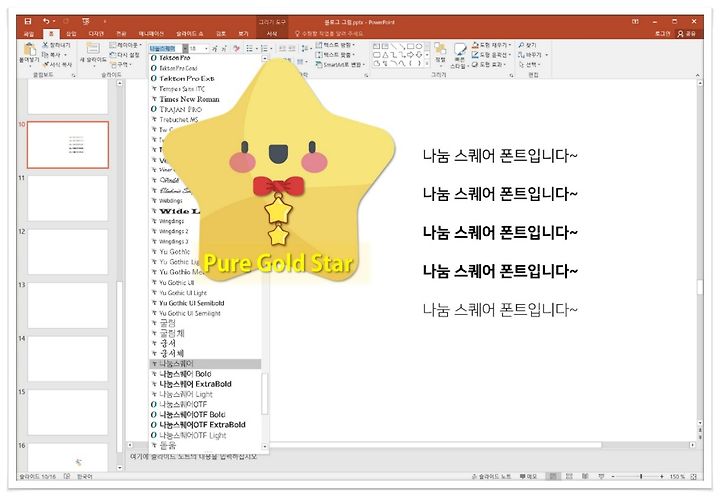Viewport: 720px width, 496px height.
Task: Click the spell check status bar icon
Action: [x=67, y=476]
